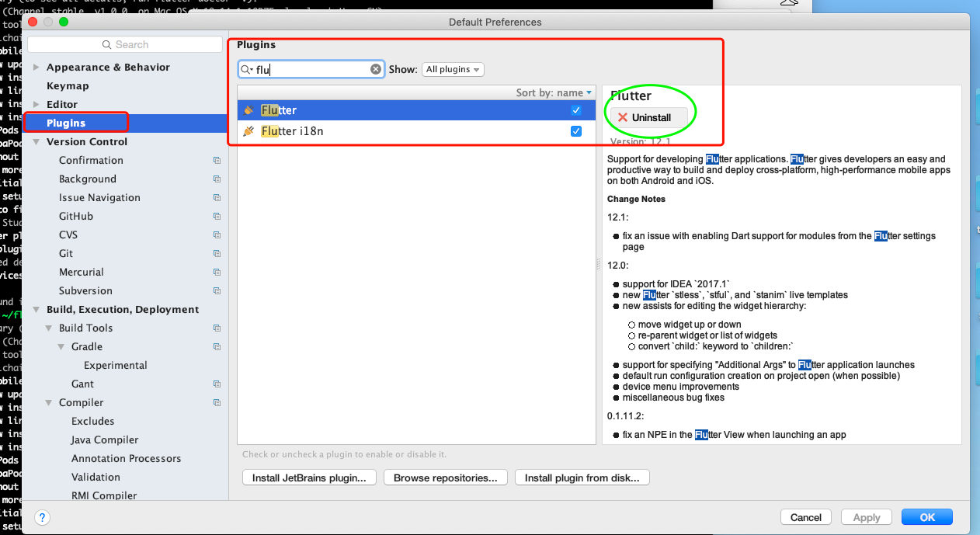Select Experimental under Gradle

tap(116, 366)
